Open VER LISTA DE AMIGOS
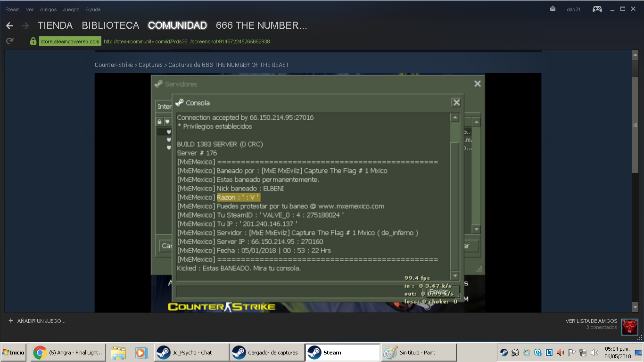 point(591,321)
